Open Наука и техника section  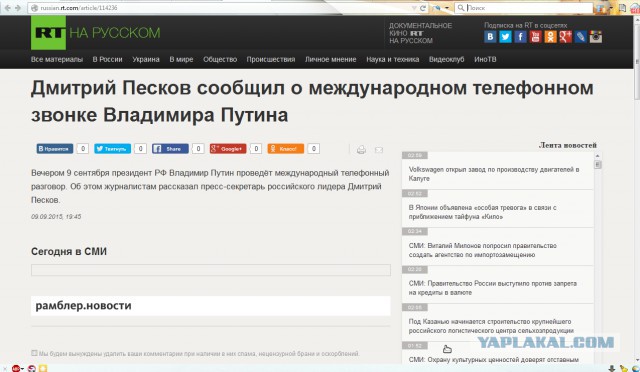pos(393,59)
